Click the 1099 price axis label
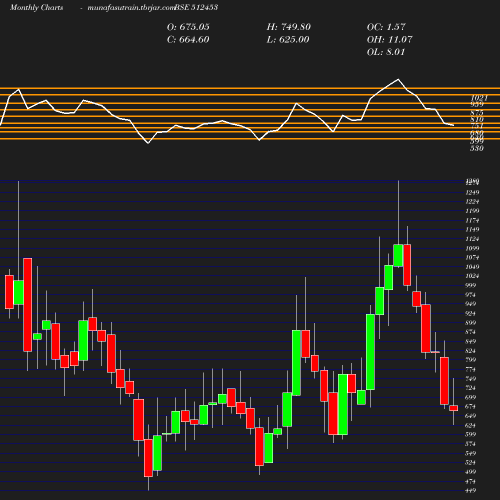500x500 pixels. 472,248
